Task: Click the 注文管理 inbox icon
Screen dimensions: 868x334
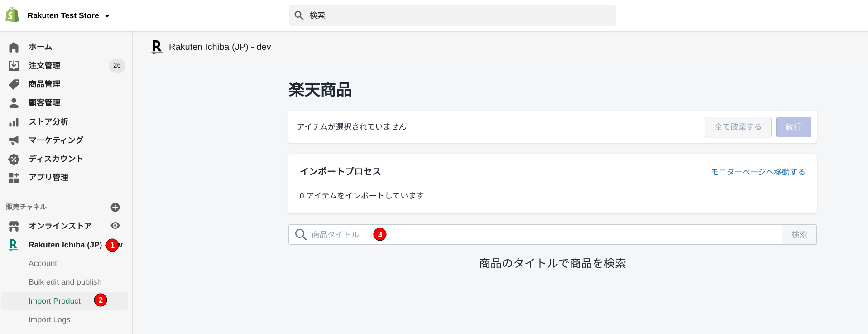Action: [x=14, y=66]
